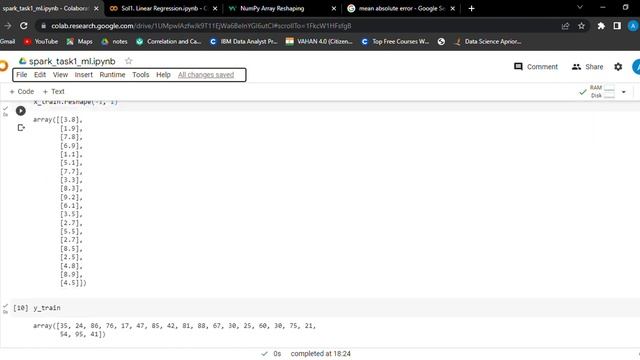The image size is (640, 360).
Task: Click the notebook title spark_task1_ml.ipynb
Action: (72, 61)
